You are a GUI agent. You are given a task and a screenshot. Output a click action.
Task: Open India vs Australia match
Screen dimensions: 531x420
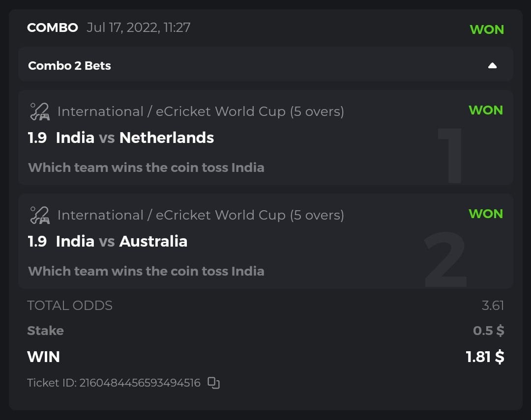tap(121, 242)
